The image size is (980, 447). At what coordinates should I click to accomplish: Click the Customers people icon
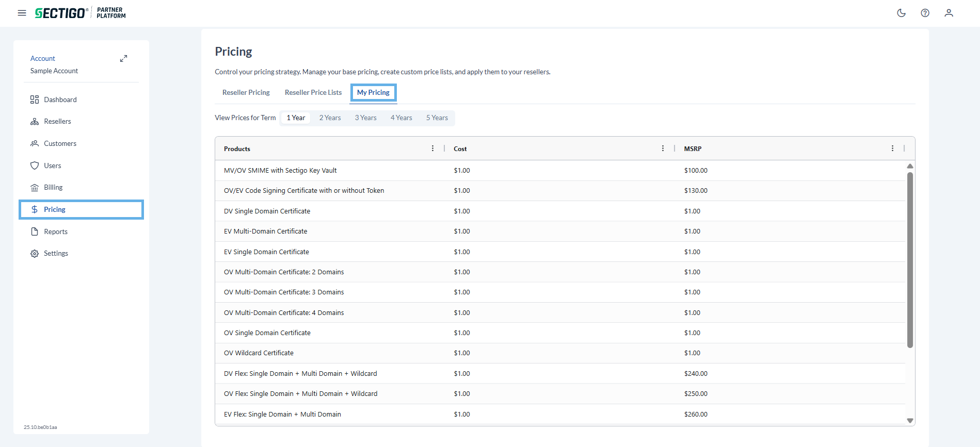tap(35, 143)
